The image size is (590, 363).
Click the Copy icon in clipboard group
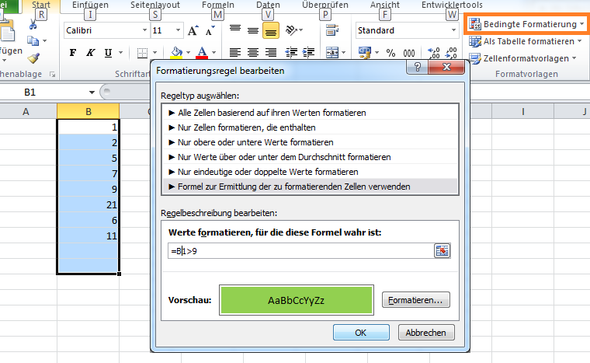click(x=33, y=41)
